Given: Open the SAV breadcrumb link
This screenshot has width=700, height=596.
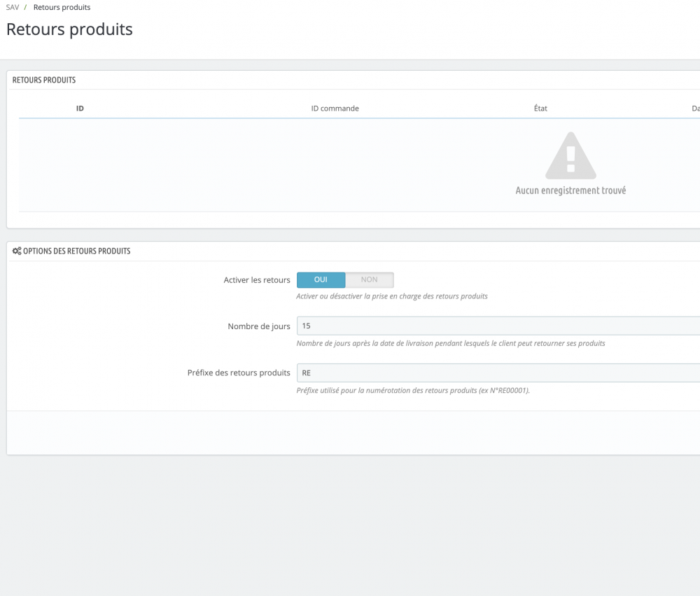Looking at the screenshot, I should pos(13,7).
